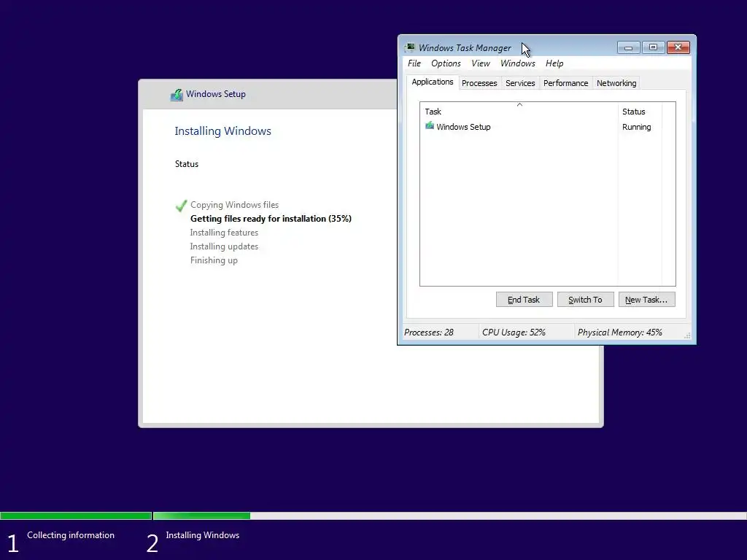The image size is (747, 560).
Task: Click the Task Manager resize grip corner
Action: (x=687, y=335)
